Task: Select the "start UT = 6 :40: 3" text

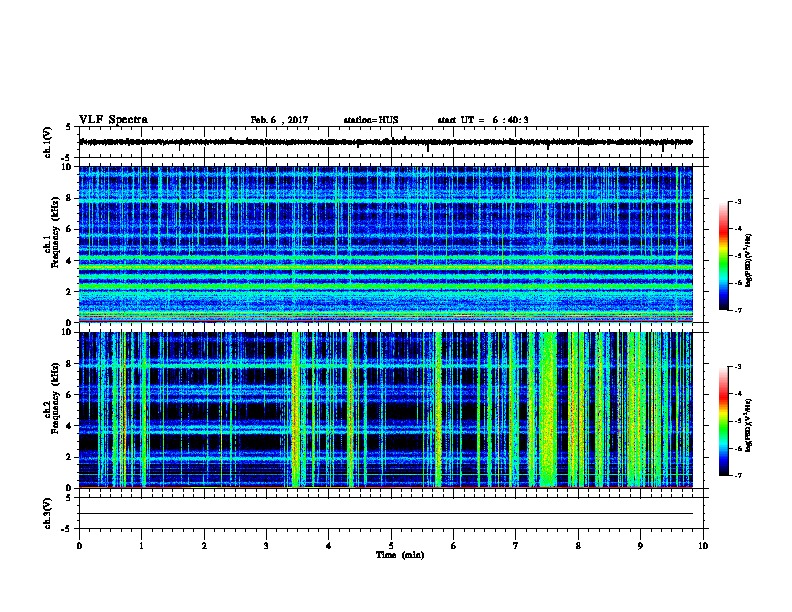Action: coord(483,120)
